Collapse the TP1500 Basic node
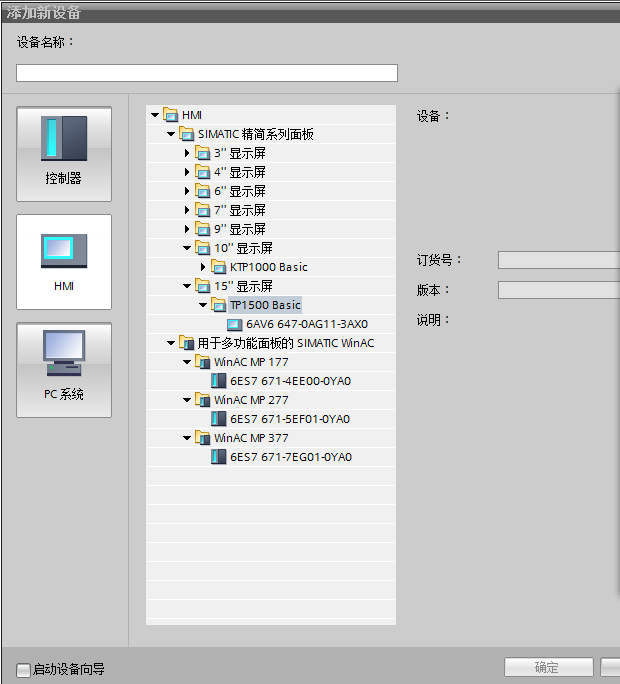The width and height of the screenshot is (620, 684). (203, 304)
